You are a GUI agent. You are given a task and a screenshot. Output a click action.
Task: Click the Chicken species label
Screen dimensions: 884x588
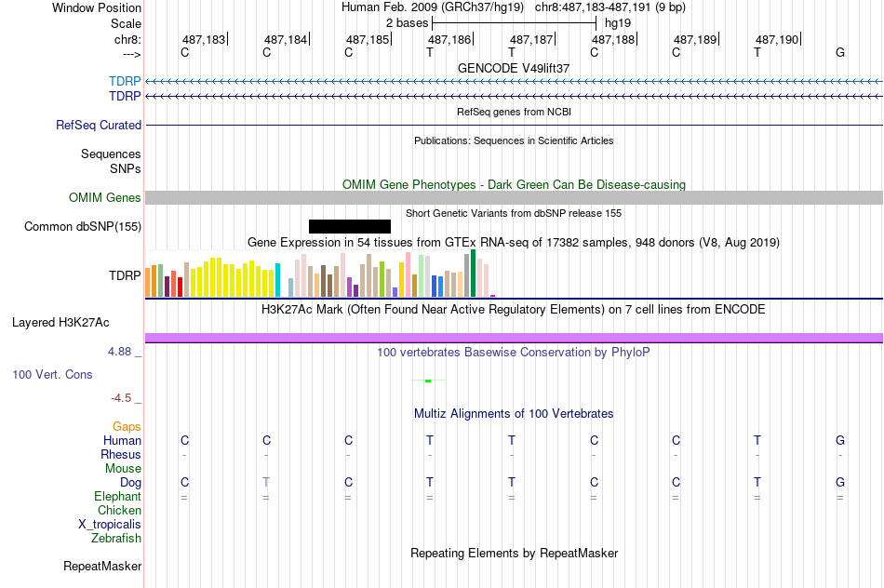pos(119,510)
